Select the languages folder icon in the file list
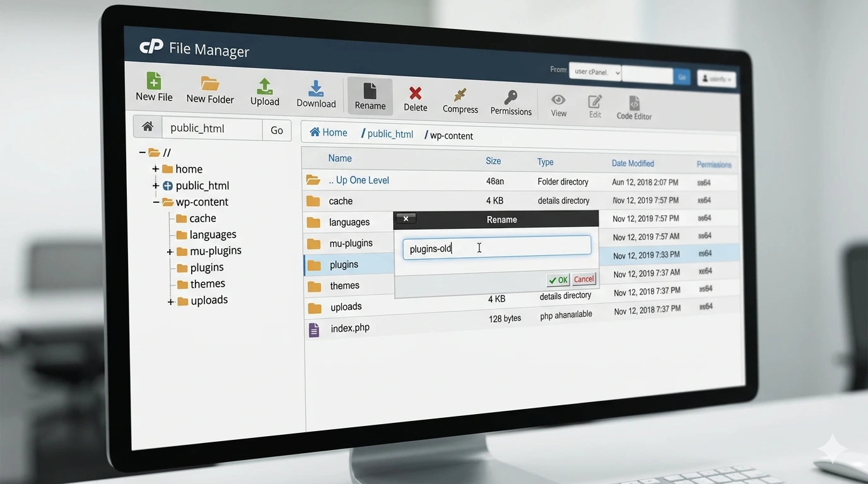868x484 pixels. click(x=314, y=222)
